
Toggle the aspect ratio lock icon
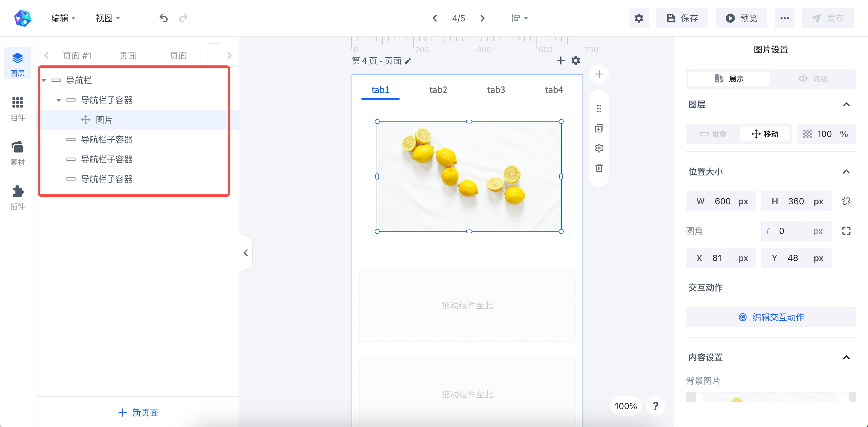click(846, 201)
